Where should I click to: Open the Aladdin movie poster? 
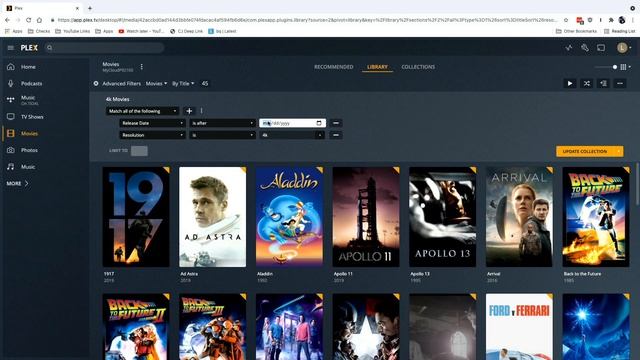coord(289,217)
